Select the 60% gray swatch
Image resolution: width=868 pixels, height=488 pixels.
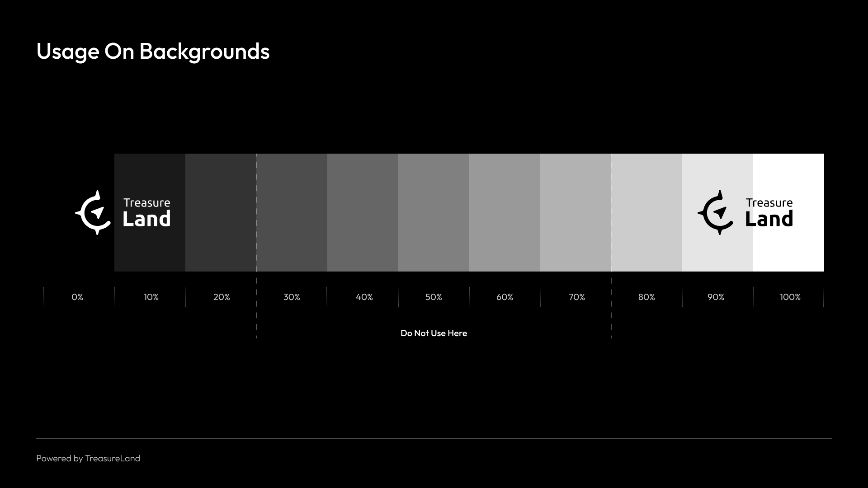coord(505,212)
